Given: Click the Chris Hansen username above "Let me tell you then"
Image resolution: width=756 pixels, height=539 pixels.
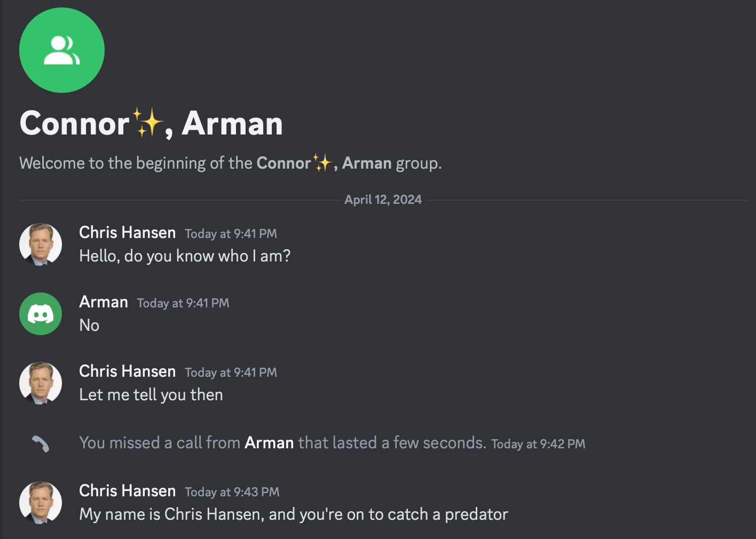Looking at the screenshot, I should [127, 371].
